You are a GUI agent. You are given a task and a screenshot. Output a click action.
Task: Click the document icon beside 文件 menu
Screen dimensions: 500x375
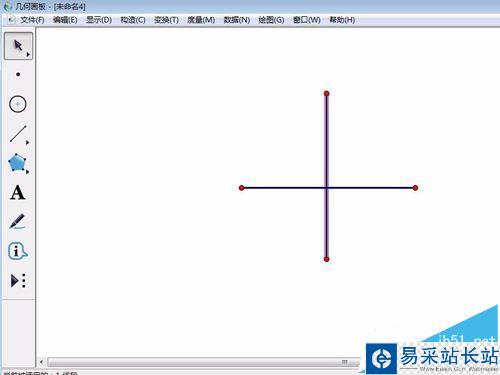pos(12,20)
